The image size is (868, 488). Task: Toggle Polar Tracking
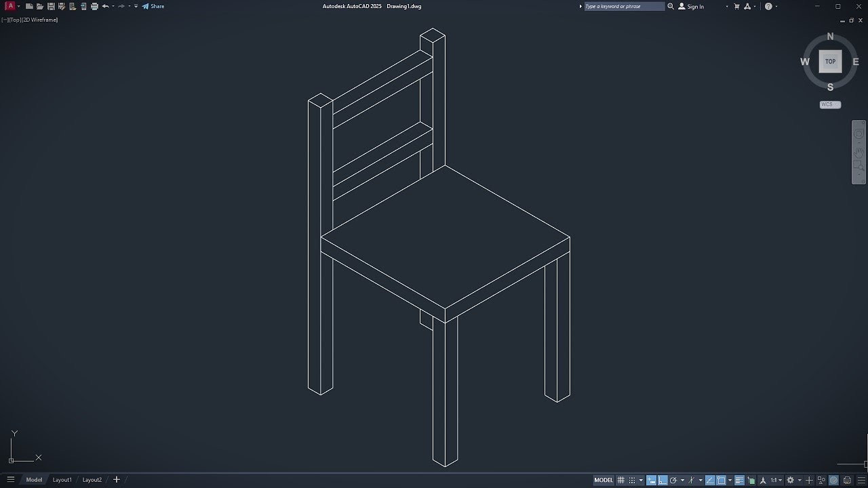coord(673,480)
